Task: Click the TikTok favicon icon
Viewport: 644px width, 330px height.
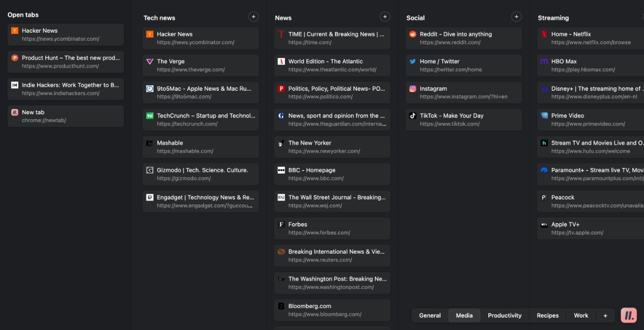Action: 413,116
